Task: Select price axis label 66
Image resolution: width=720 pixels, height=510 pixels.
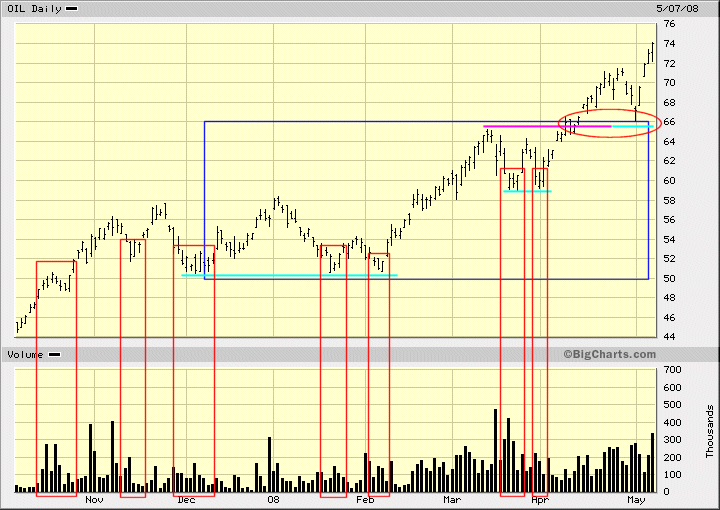Action: coord(669,122)
